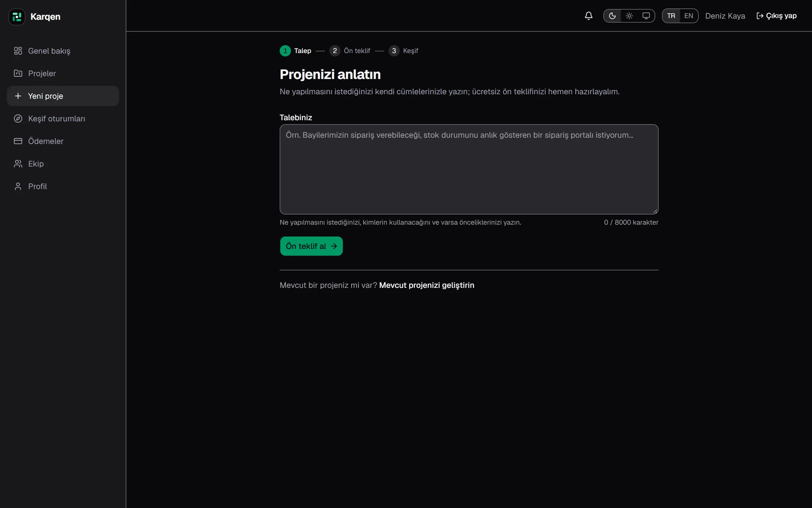Click the Karqen brand name text
The image size is (812, 508).
click(x=45, y=17)
